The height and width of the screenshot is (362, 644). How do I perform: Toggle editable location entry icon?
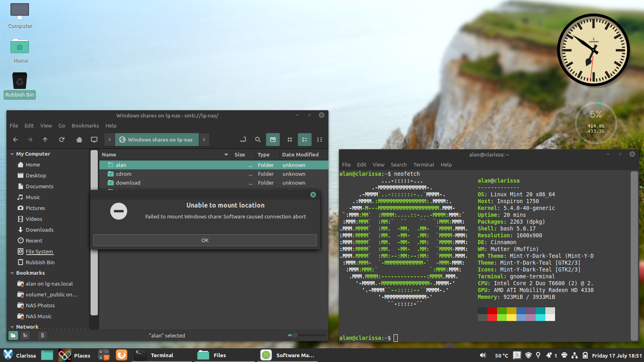pyautogui.click(x=243, y=140)
